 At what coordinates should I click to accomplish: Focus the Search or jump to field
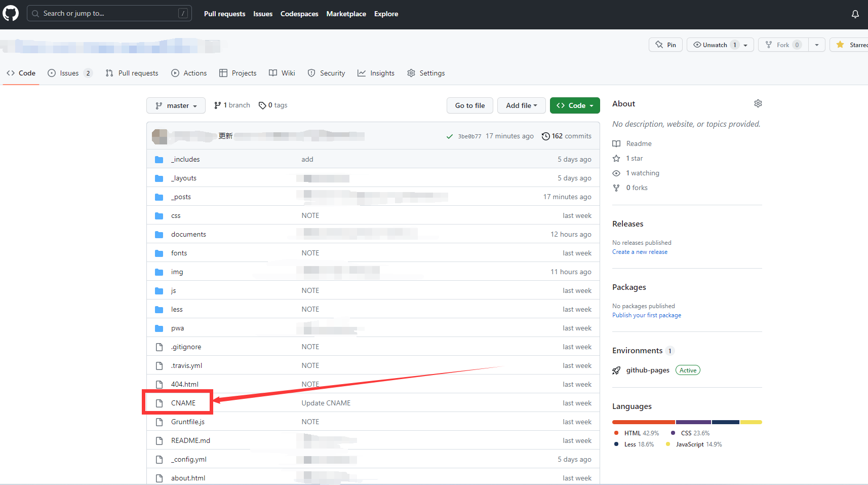pos(109,13)
